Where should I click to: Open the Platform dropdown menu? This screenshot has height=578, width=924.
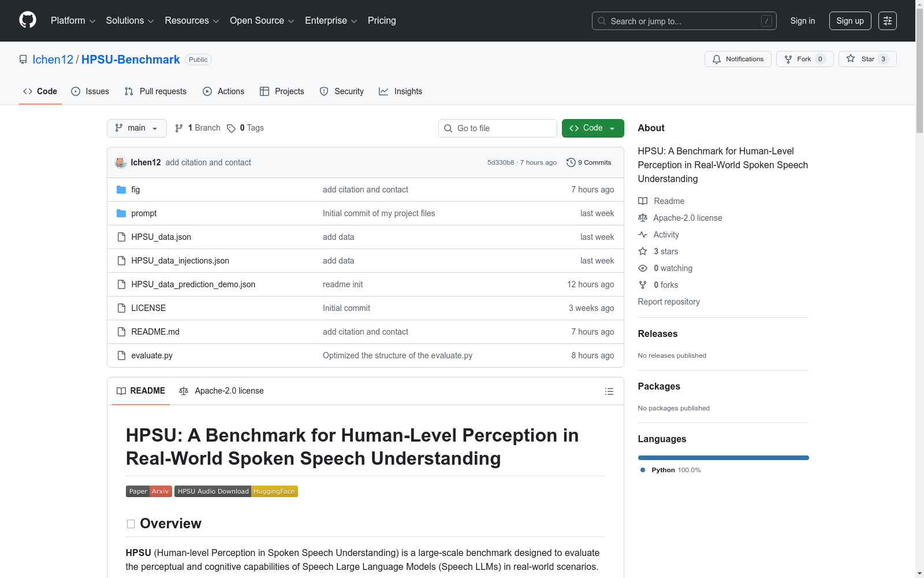click(73, 21)
